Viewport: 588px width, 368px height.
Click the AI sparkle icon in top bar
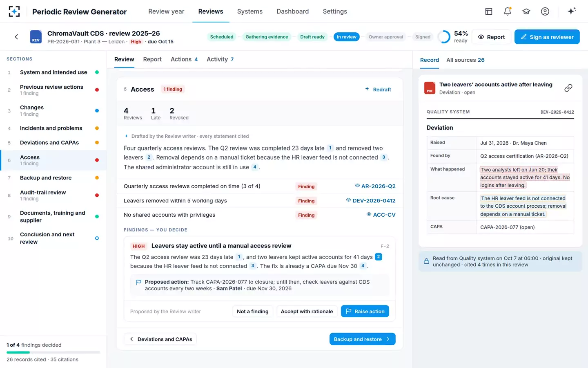572,11
